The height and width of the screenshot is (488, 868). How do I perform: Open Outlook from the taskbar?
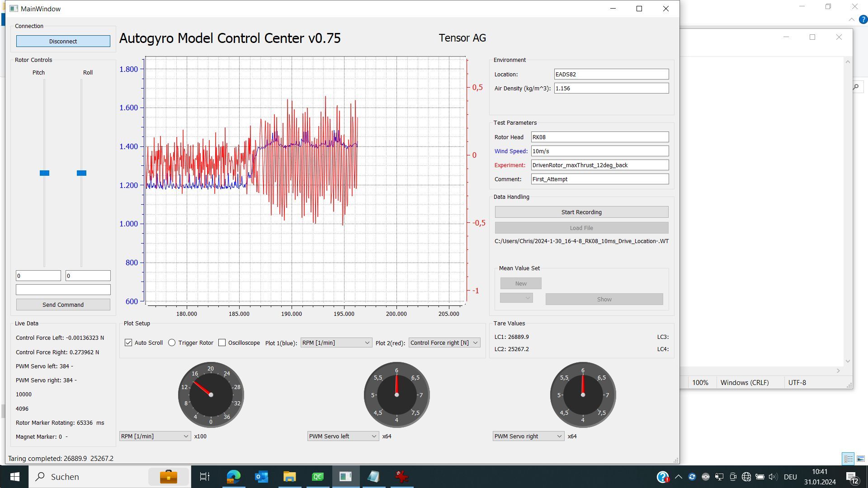click(261, 477)
